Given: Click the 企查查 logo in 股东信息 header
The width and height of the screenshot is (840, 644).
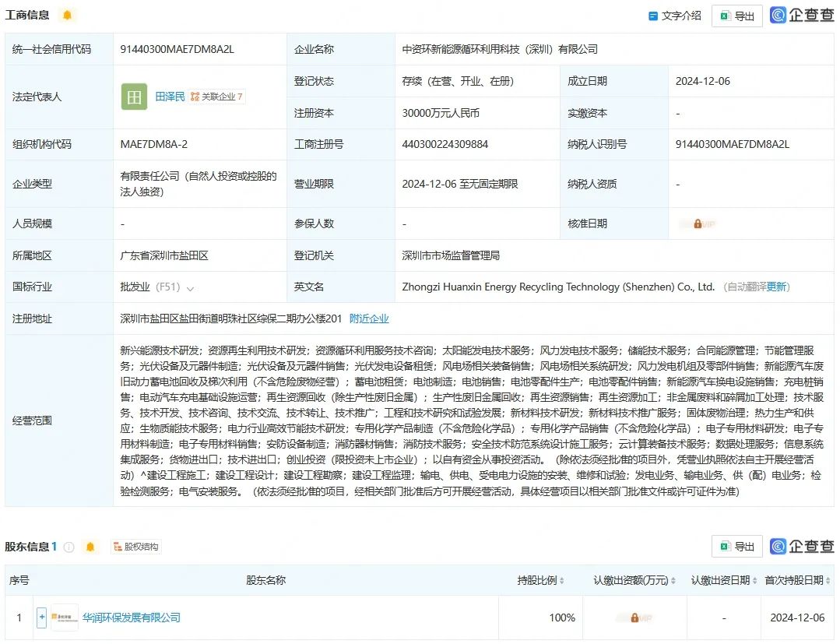Looking at the screenshot, I should click(801, 546).
